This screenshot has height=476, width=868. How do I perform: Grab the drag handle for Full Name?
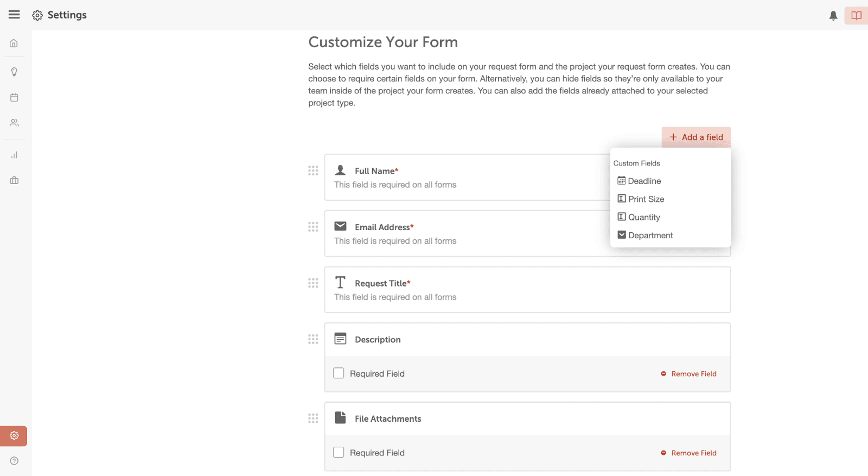(313, 170)
